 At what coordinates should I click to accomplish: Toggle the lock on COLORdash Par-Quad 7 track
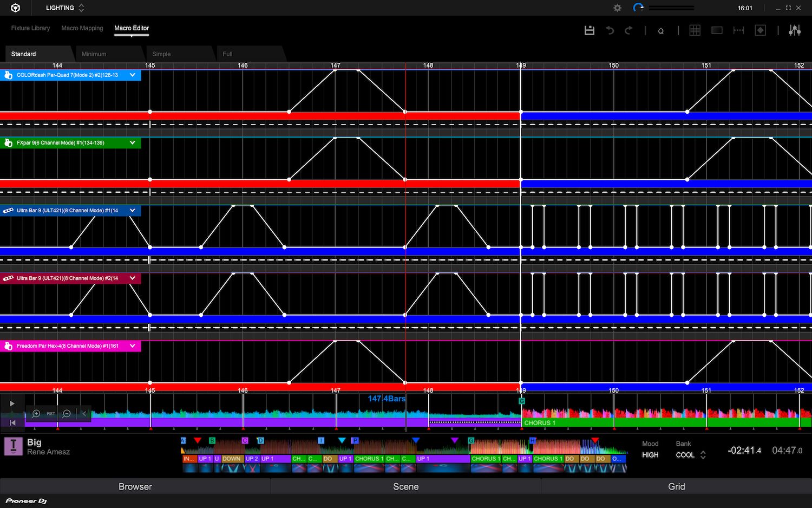pos(8,75)
